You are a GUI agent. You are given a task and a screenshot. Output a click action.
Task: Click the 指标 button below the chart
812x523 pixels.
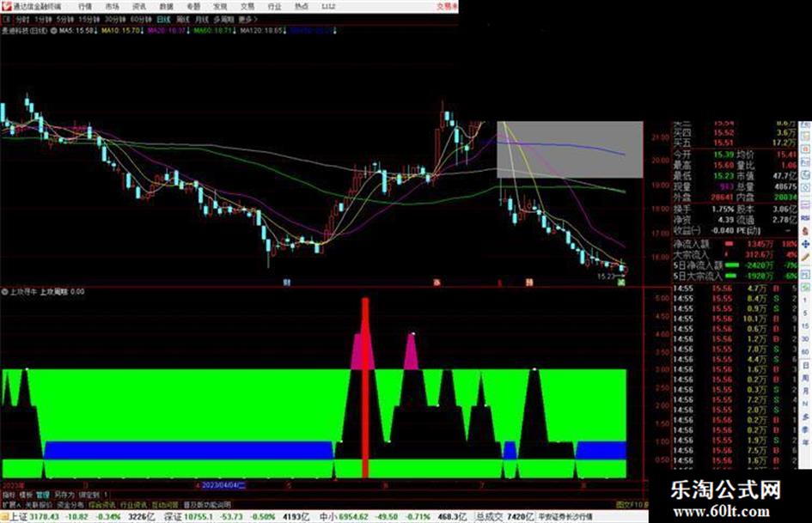click(9, 495)
